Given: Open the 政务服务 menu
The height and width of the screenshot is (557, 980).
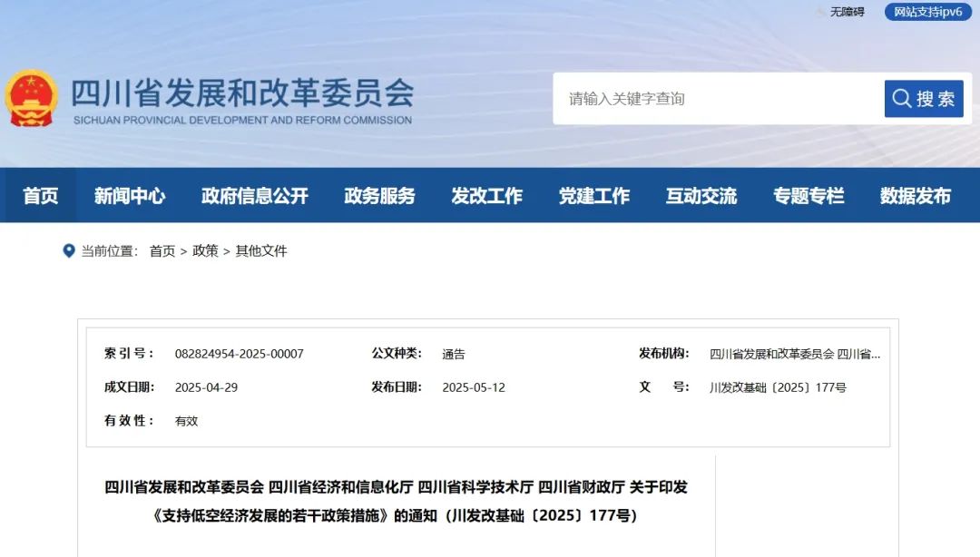Looking at the screenshot, I should point(379,196).
